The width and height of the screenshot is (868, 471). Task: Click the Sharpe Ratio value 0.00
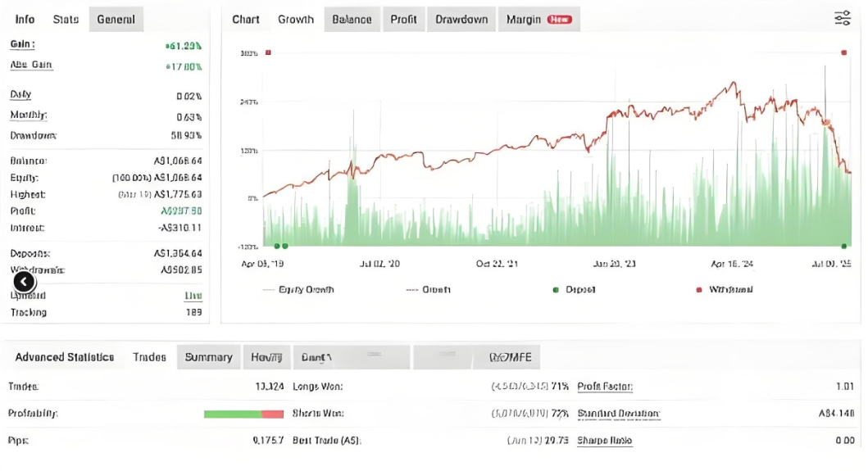pos(845,441)
